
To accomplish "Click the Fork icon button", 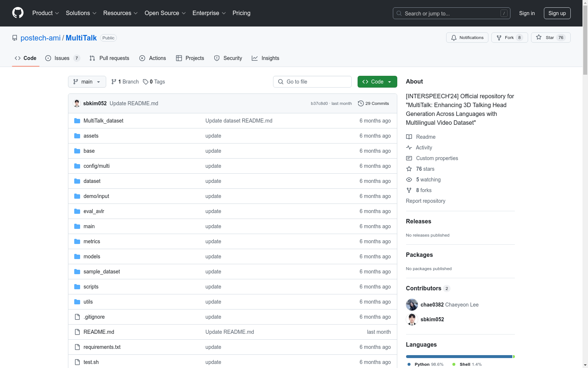I will tap(499, 38).
